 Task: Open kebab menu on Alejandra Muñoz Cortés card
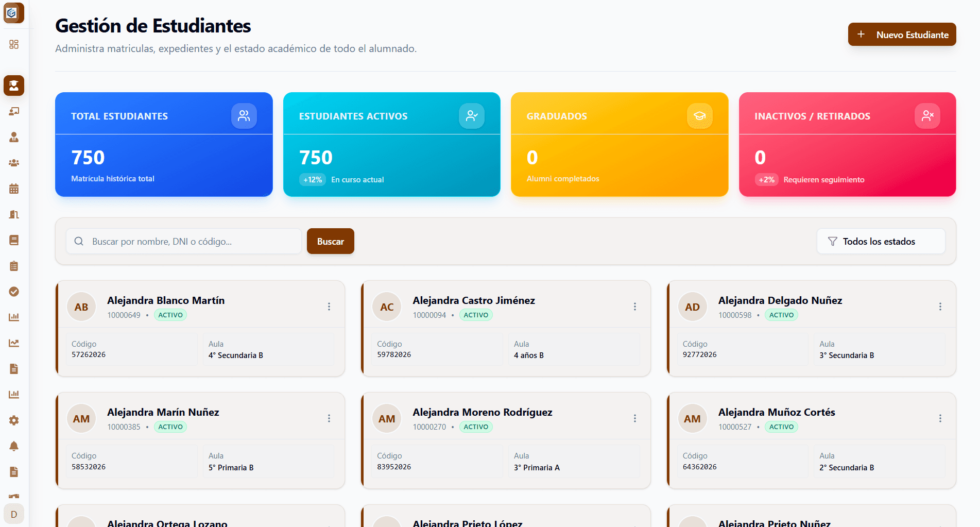point(940,418)
